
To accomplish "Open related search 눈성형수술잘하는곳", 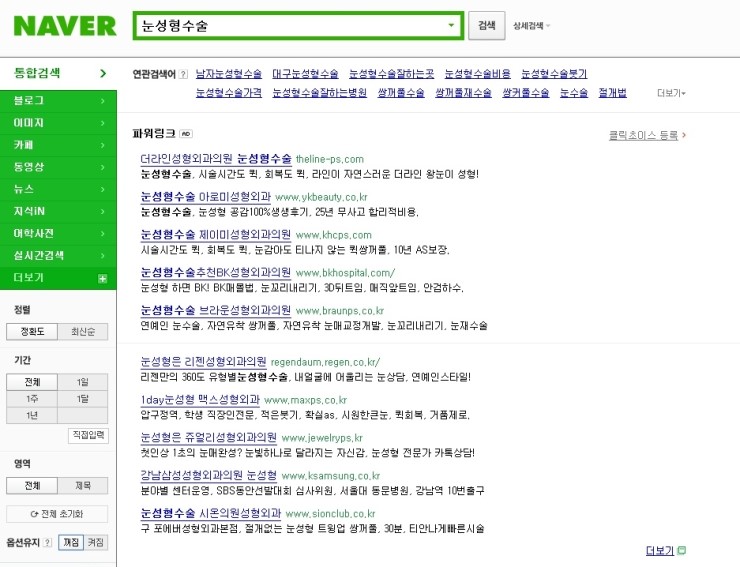I will [391, 74].
